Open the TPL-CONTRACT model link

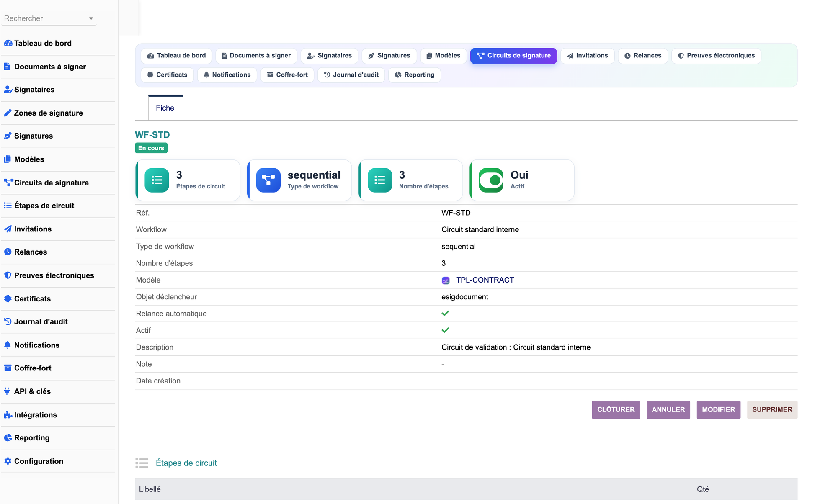[x=485, y=280]
